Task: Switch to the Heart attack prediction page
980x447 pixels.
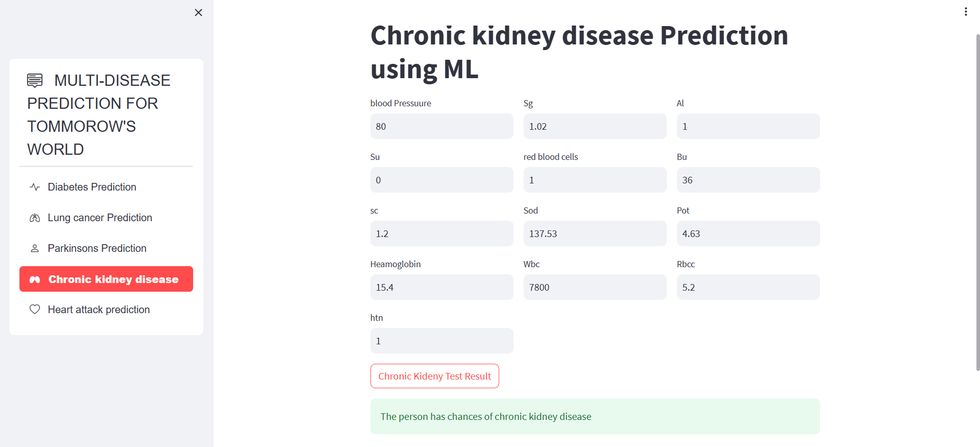Action: pyautogui.click(x=98, y=310)
